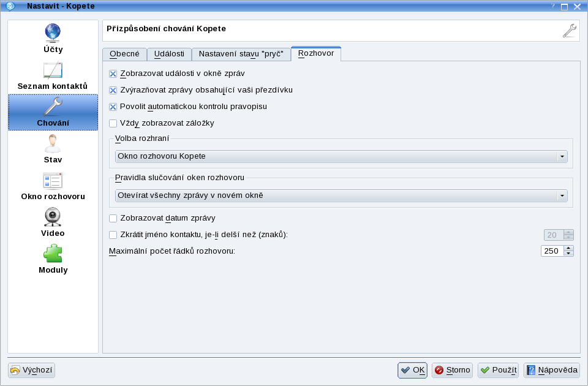Image resolution: width=588 pixels, height=386 pixels.
Task: Decrease the Maximální počet řádků value
Action: [x=568, y=254]
